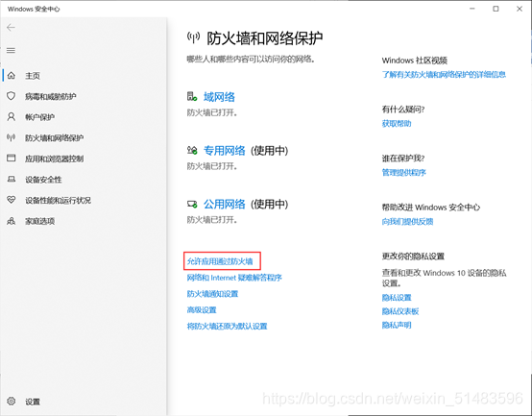Image resolution: width=532 pixels, height=416 pixels.
Task: Click the laptop icon for 设备安全性
Action: tap(12, 179)
